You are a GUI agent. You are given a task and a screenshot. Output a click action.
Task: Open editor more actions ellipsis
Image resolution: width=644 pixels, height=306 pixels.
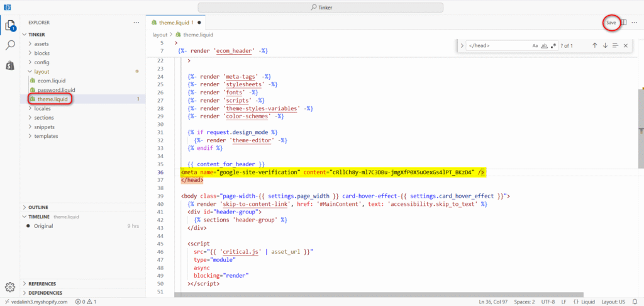pos(635,23)
